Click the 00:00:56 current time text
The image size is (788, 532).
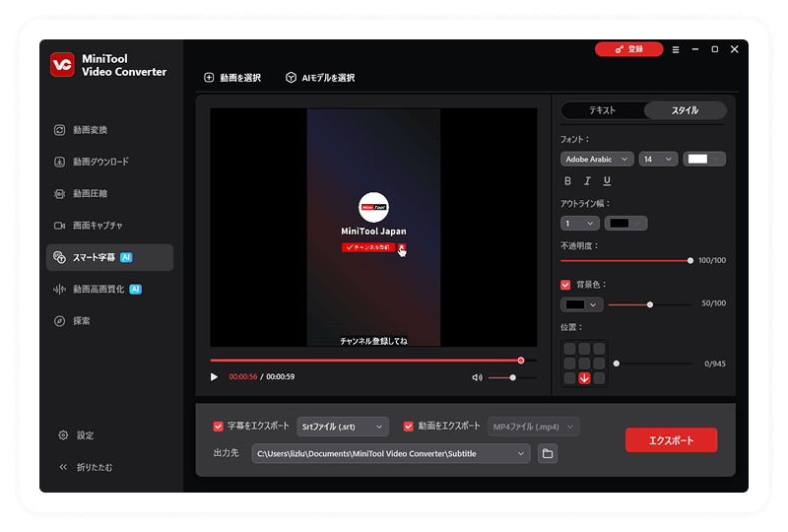[243, 376]
